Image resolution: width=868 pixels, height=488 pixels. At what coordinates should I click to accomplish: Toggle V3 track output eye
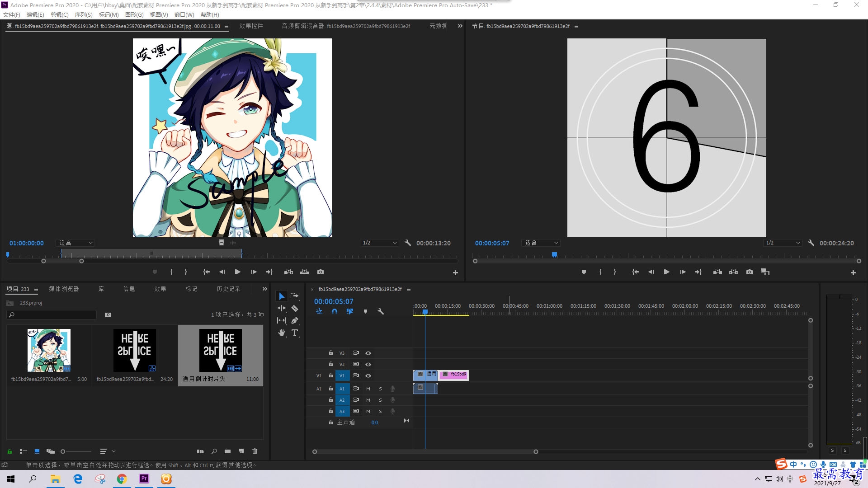(368, 353)
